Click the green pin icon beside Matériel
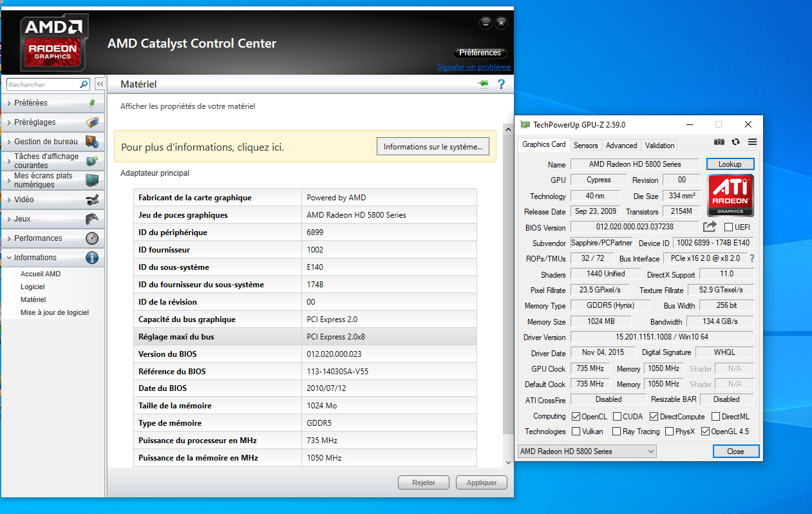Viewport: 812px width, 514px height. 483,84
